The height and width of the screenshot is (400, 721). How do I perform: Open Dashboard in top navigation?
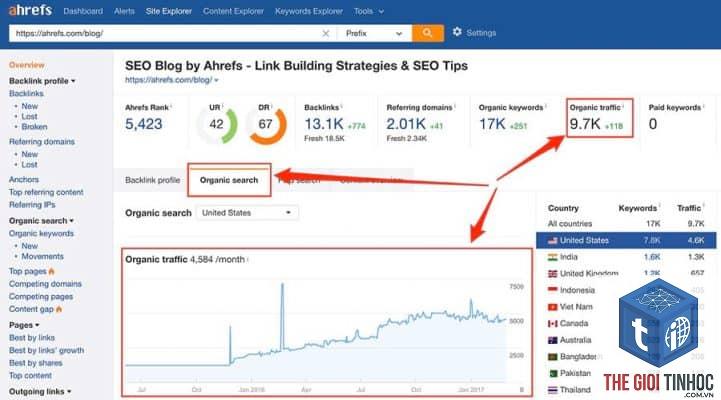click(83, 11)
